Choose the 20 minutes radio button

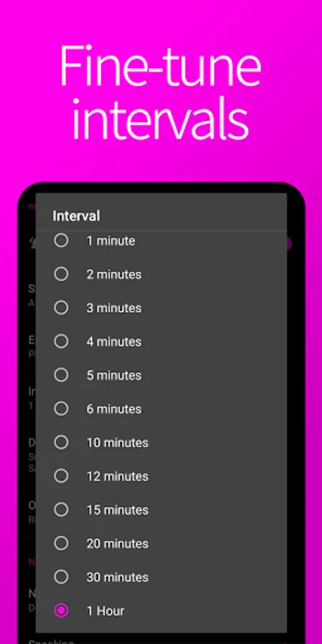coord(62,543)
